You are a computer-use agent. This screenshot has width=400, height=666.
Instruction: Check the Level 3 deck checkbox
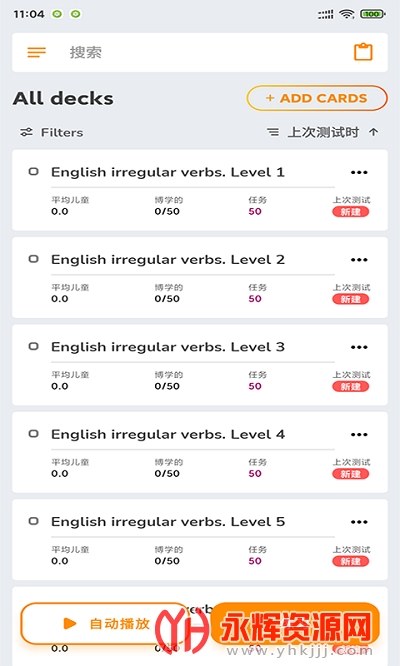[x=34, y=347]
